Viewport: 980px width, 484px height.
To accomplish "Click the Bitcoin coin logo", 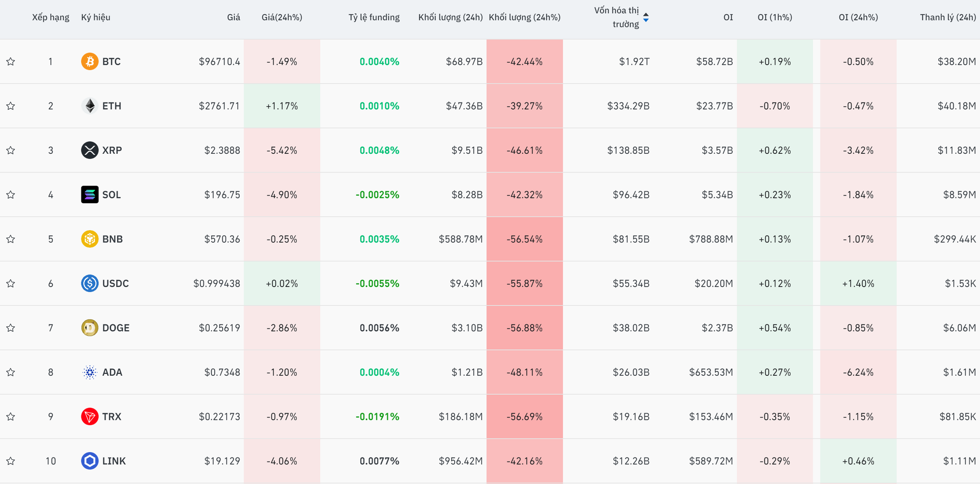I will pyautogui.click(x=90, y=62).
